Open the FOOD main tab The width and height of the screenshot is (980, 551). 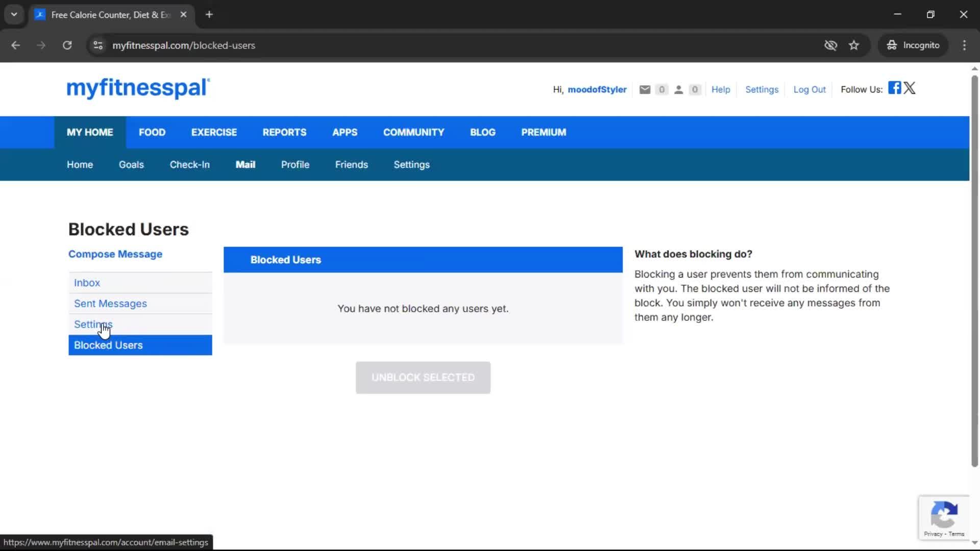coord(152,132)
